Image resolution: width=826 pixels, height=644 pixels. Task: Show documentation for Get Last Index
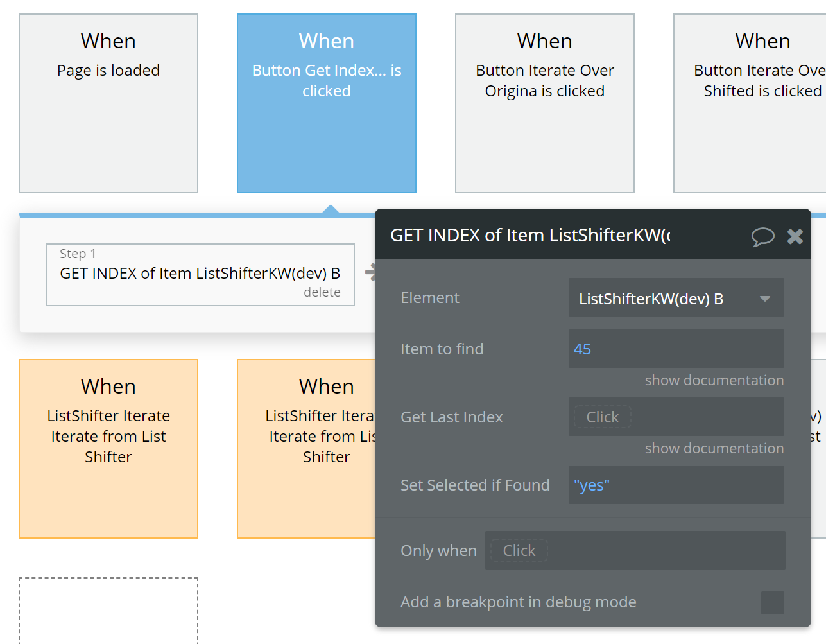[714, 449]
